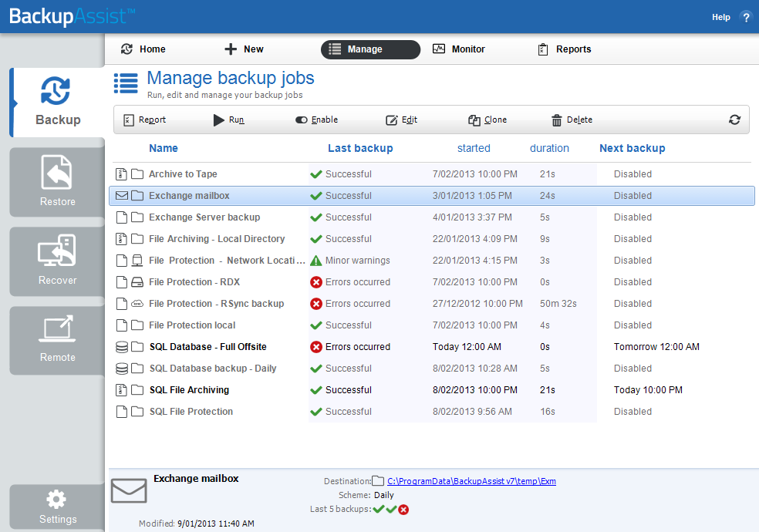Click folder icon in File Protection local row
759x532 pixels.
pos(137,325)
